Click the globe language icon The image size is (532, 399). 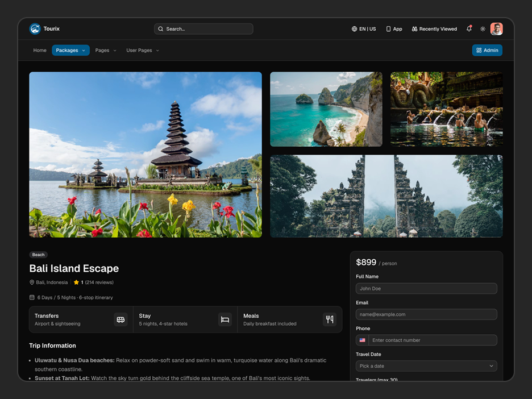[354, 29]
